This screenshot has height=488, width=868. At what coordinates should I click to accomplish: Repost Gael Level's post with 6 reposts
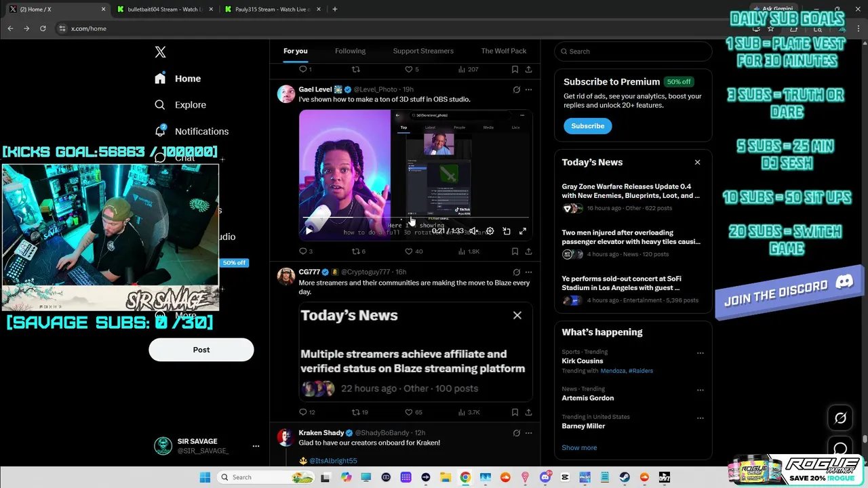pos(359,251)
